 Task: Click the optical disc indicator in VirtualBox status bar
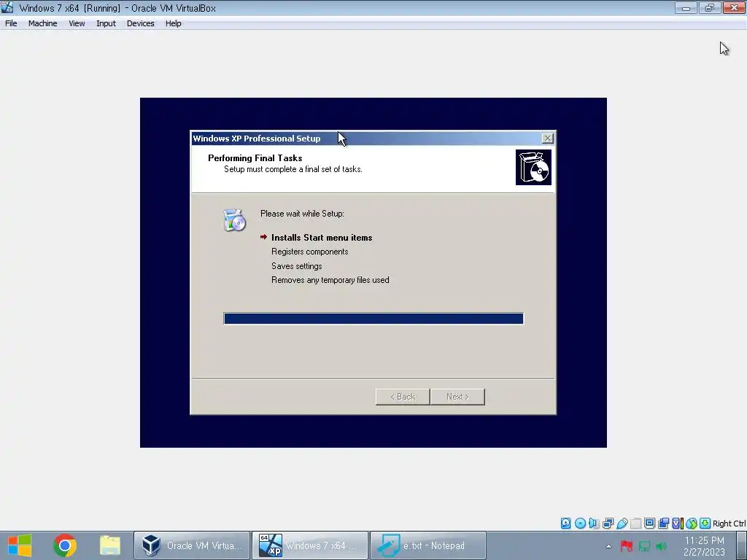(x=580, y=524)
